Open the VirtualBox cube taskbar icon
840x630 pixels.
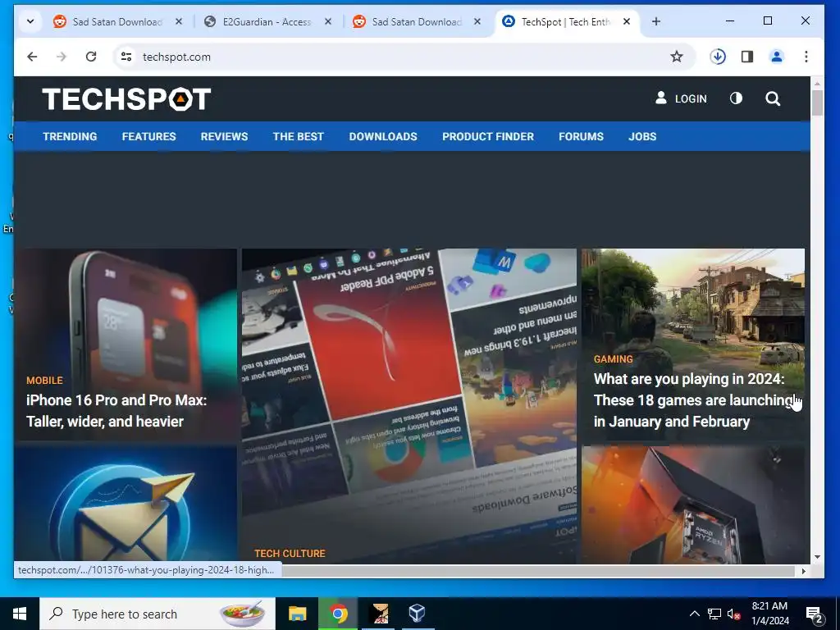tap(418, 614)
